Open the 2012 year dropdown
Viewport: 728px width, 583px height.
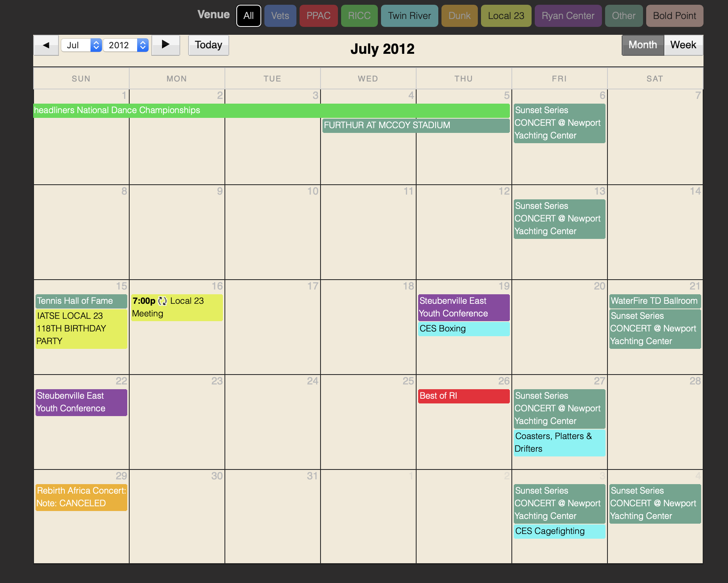pos(126,45)
